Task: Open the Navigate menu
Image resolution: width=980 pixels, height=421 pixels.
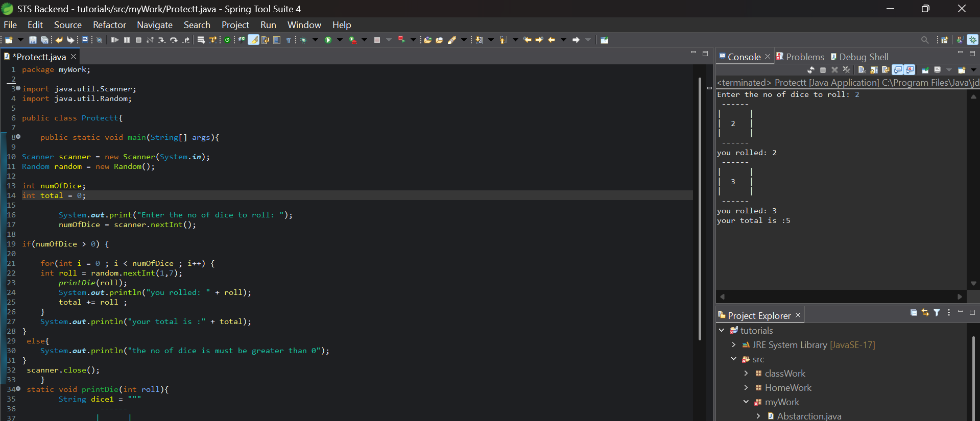Action: (155, 24)
